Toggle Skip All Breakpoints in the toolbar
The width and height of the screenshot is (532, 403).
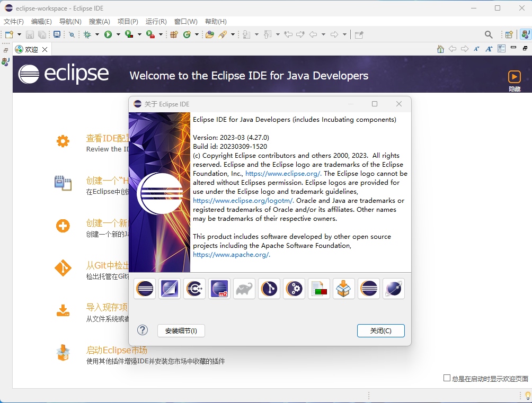point(72,34)
